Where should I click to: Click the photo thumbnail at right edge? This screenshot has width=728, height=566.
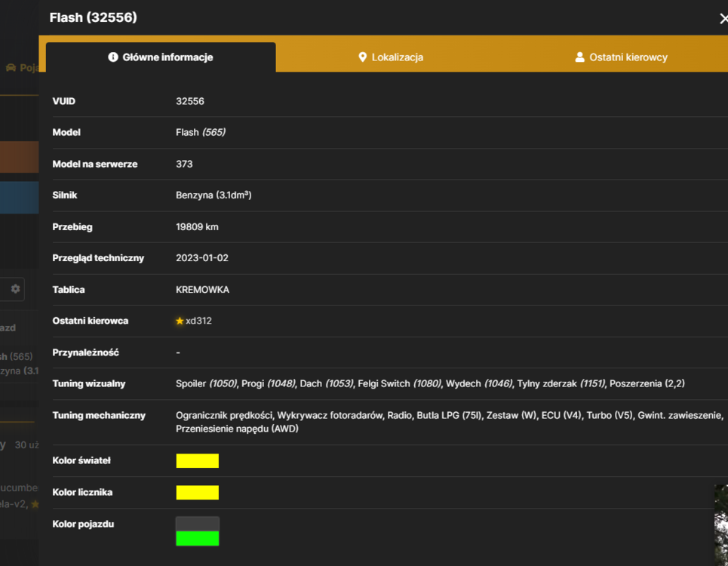(721, 524)
